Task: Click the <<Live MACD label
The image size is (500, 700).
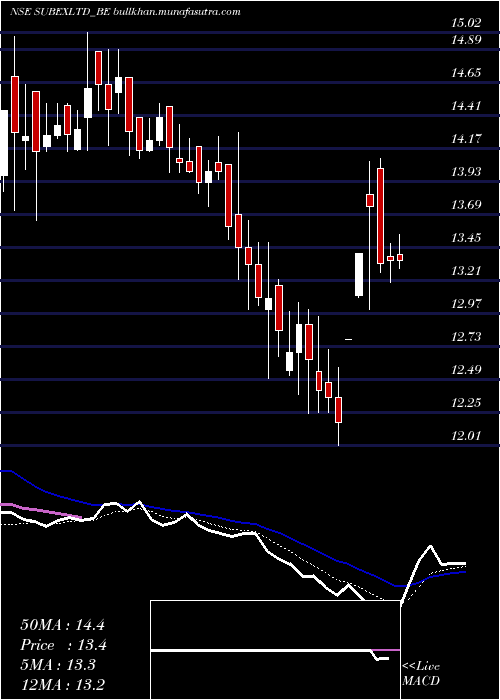Action: [x=421, y=673]
